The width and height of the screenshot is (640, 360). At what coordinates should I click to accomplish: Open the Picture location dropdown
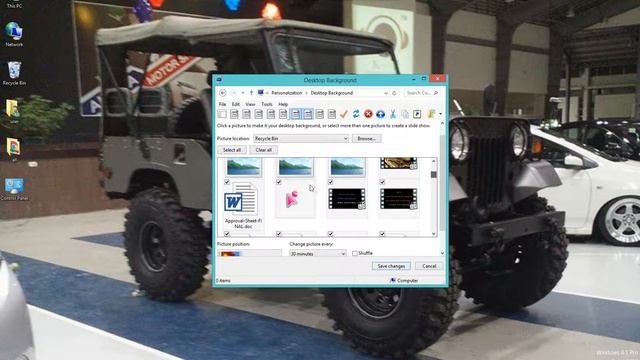click(x=301, y=139)
